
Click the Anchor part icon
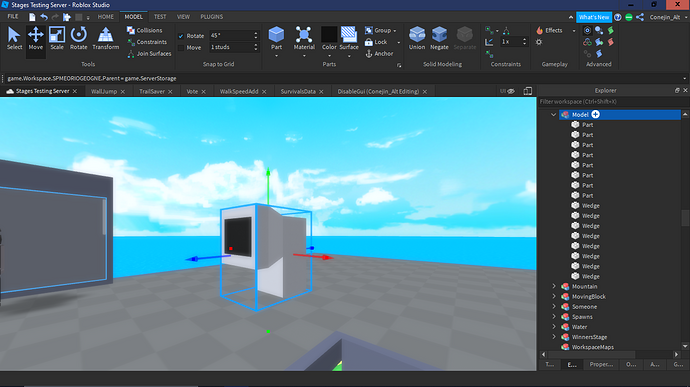point(369,54)
